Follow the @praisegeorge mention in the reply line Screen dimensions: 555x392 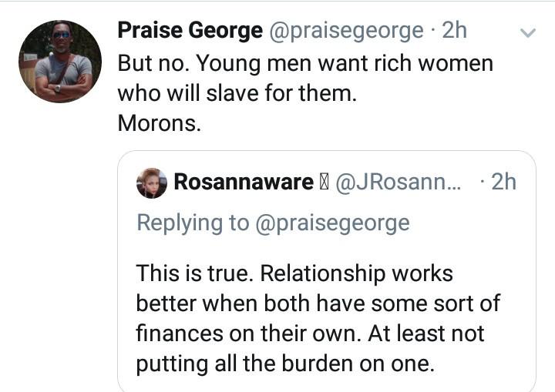[332, 223]
